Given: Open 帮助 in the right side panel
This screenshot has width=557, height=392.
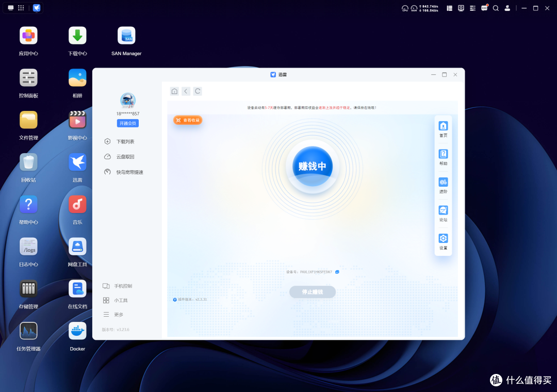Looking at the screenshot, I should (x=443, y=157).
